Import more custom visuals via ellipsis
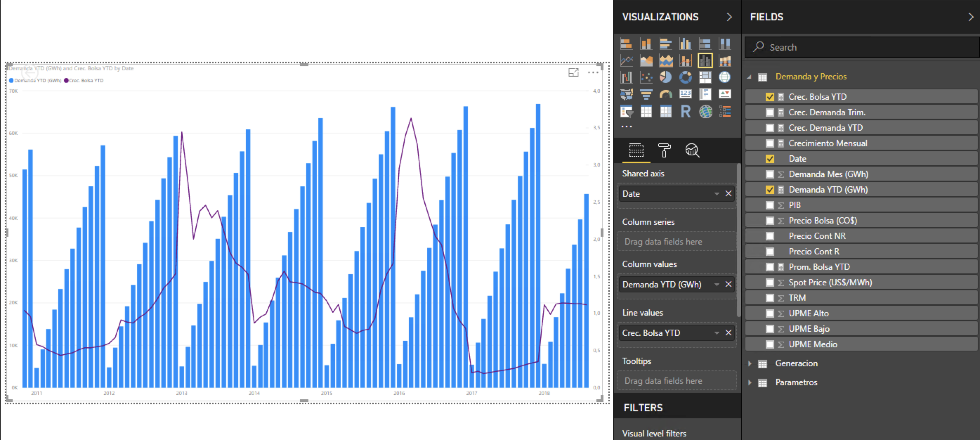Image resolution: width=980 pixels, height=440 pixels. tap(626, 127)
